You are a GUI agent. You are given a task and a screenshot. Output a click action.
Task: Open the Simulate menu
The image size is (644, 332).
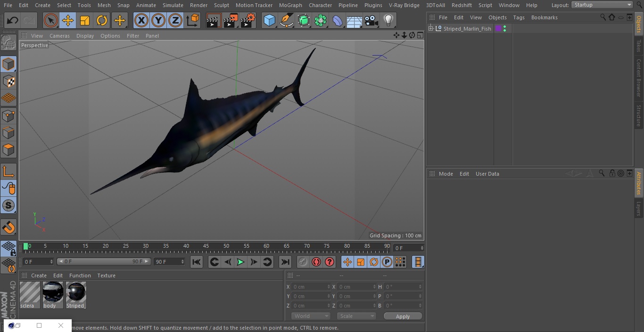[173, 5]
